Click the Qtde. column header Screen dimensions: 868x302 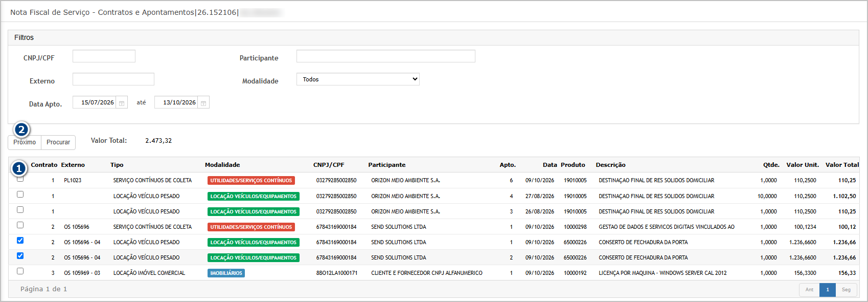click(x=771, y=165)
